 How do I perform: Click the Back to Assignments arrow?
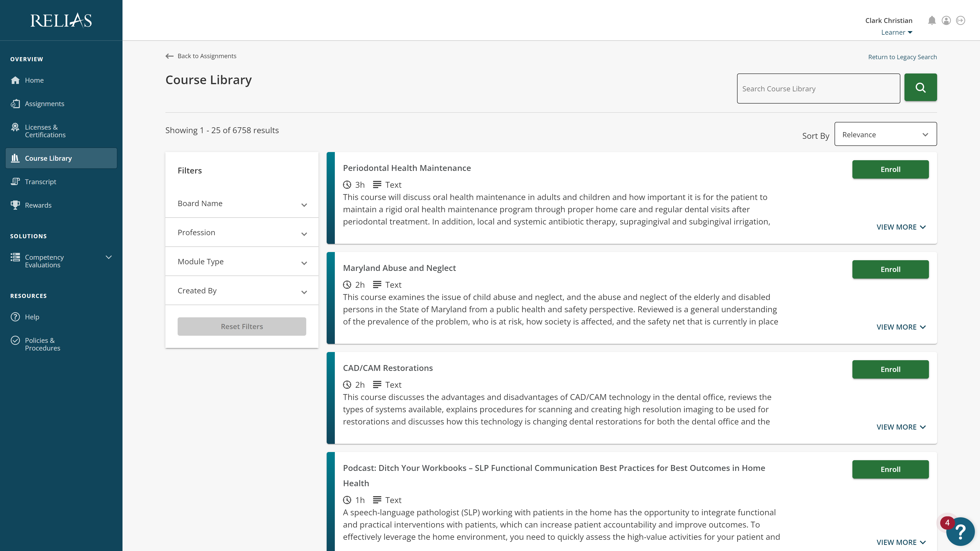coord(170,56)
